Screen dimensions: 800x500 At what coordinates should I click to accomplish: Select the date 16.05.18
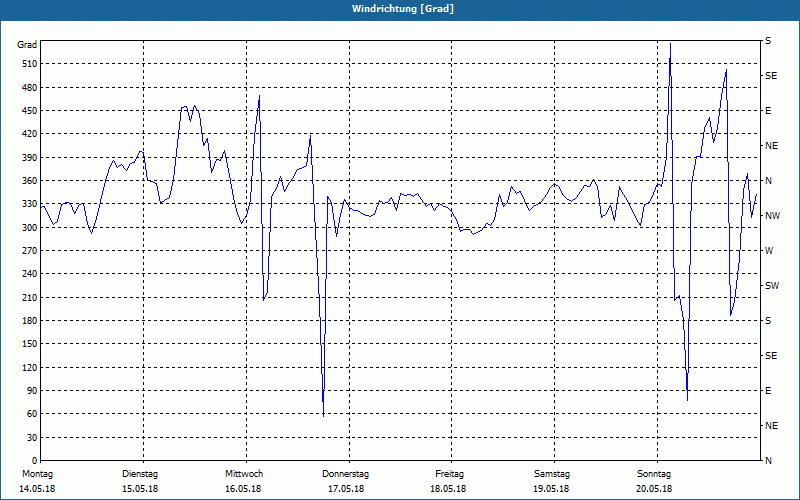pos(243,489)
